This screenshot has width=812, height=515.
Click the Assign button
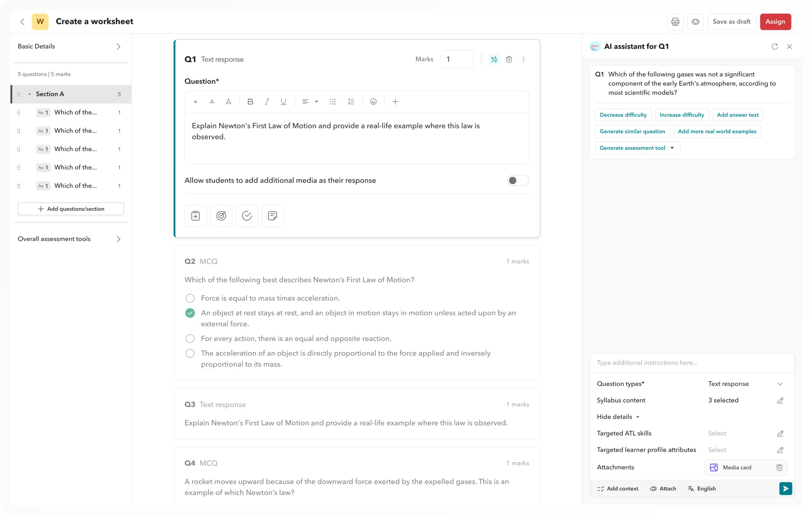[x=775, y=22]
